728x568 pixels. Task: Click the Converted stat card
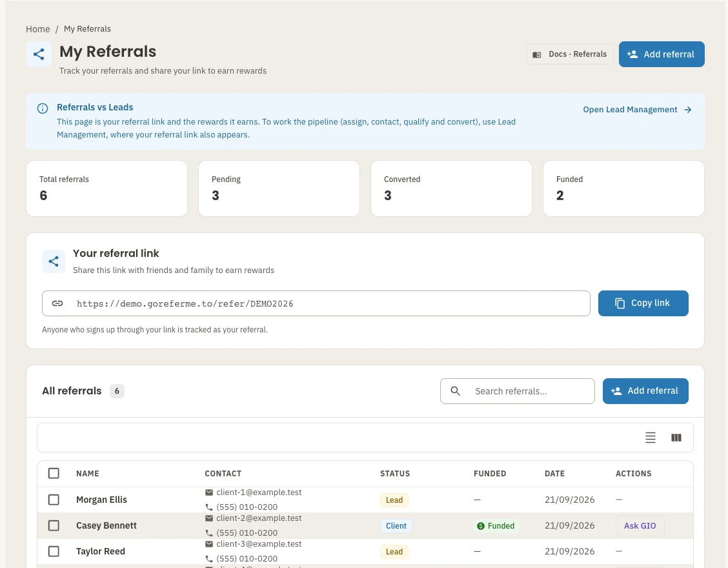point(451,188)
